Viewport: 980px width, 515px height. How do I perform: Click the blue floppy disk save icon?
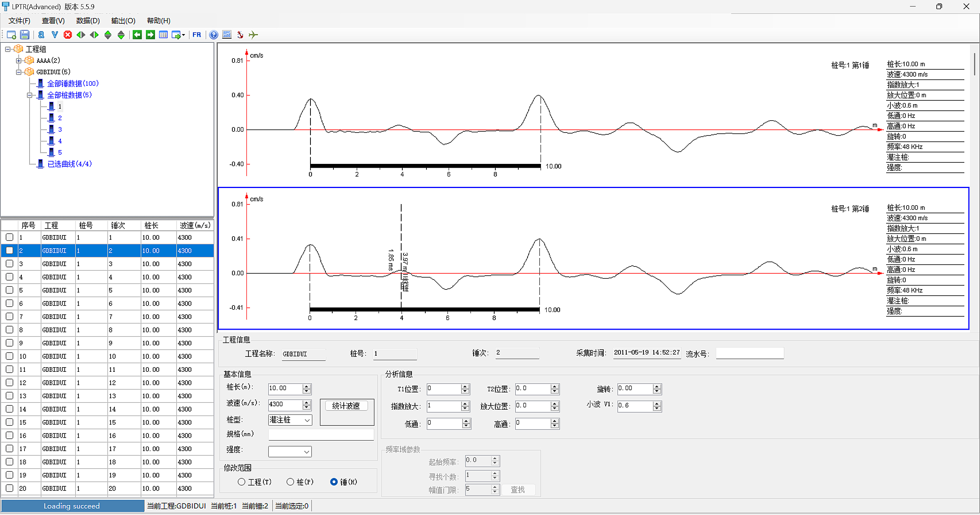pyautogui.click(x=24, y=35)
